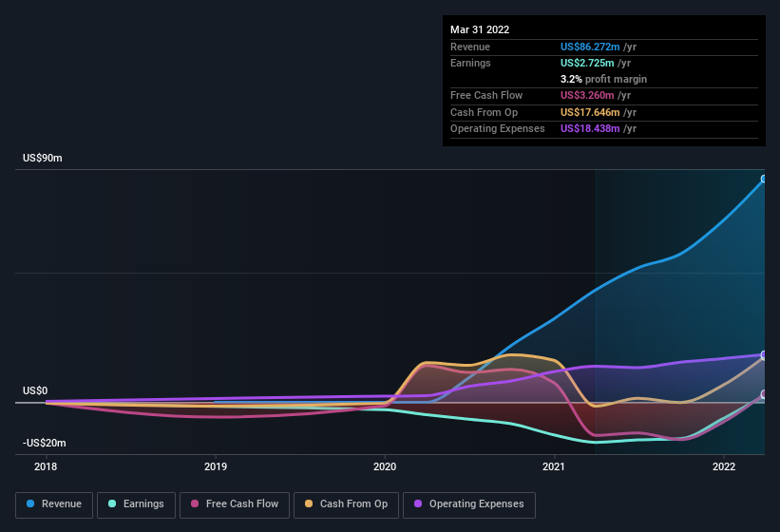Click the Mar 31 2022 tooltip date

point(480,29)
